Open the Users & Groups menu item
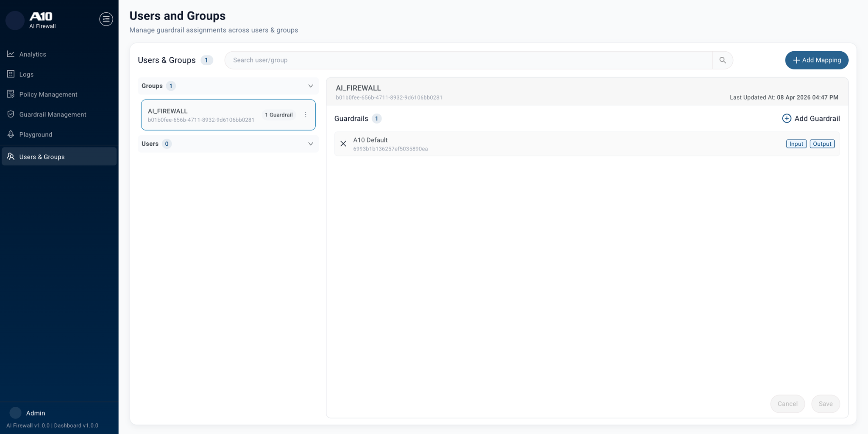This screenshot has width=868, height=434. coord(42,157)
